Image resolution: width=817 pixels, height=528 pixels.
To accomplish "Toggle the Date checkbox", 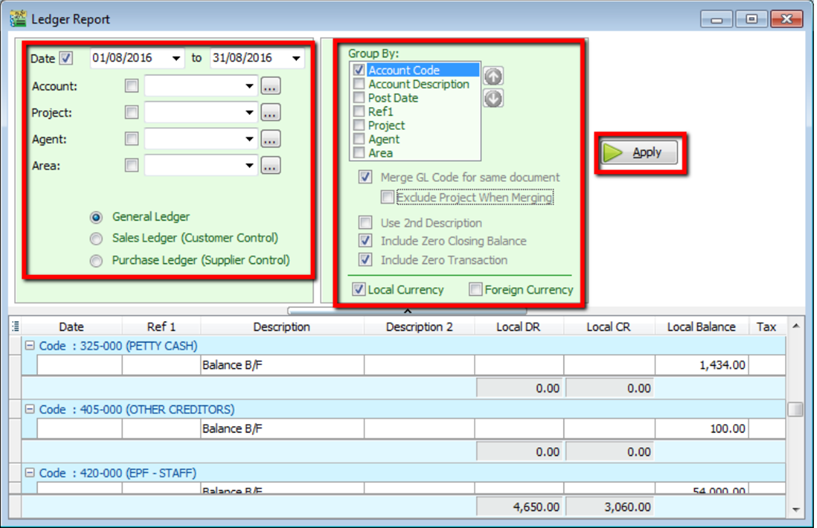I will [67, 58].
